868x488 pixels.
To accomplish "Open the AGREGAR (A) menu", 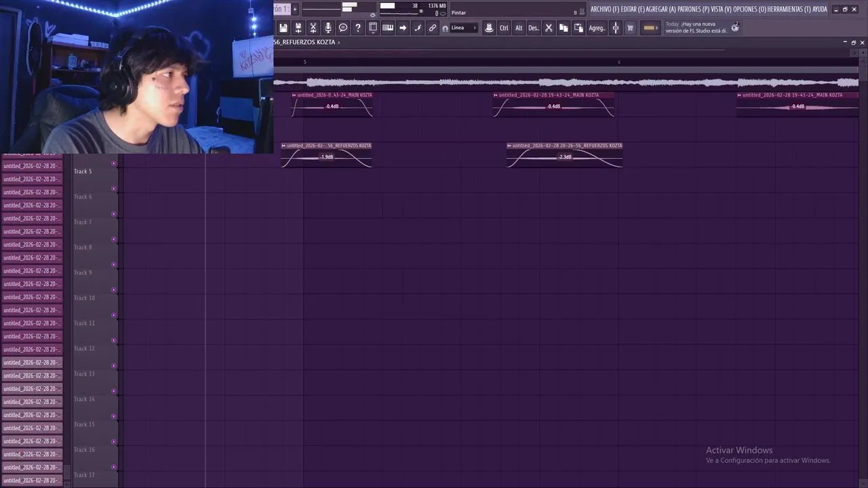I will 661,9.
